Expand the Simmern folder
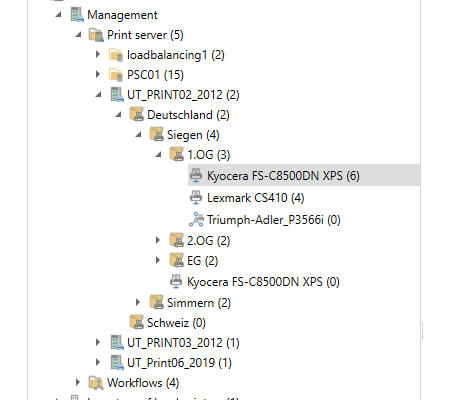Viewport: 450px width, 400px height. pyautogui.click(x=138, y=302)
